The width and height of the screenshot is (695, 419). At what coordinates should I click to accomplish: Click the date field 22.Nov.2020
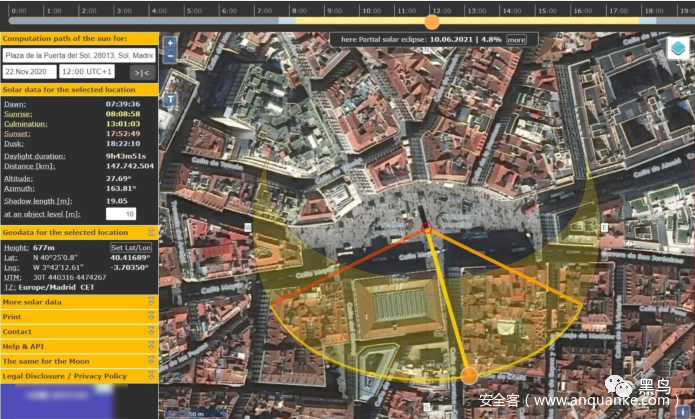[x=30, y=71]
